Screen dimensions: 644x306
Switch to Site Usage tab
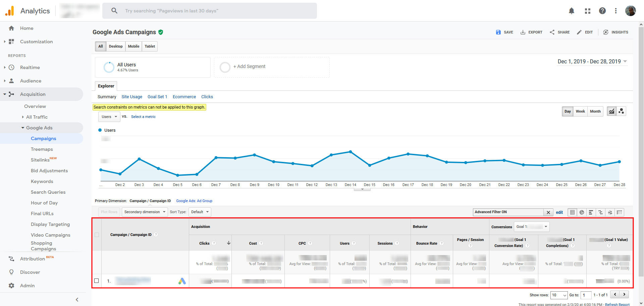click(132, 97)
